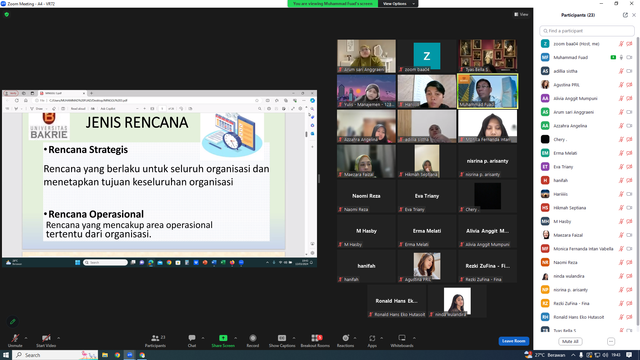Select Alivia Anggit Mumpuni in participants list
This screenshot has width=640, height=360.
[x=587, y=98]
